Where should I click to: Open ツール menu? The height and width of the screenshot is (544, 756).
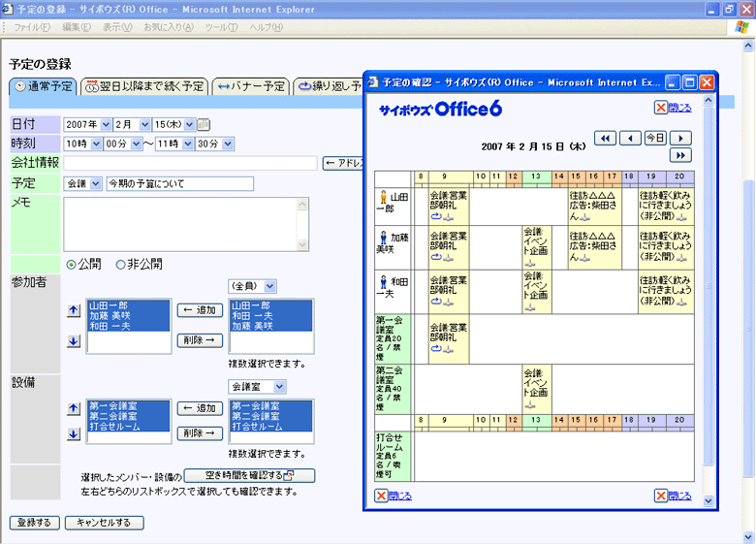pos(221,27)
